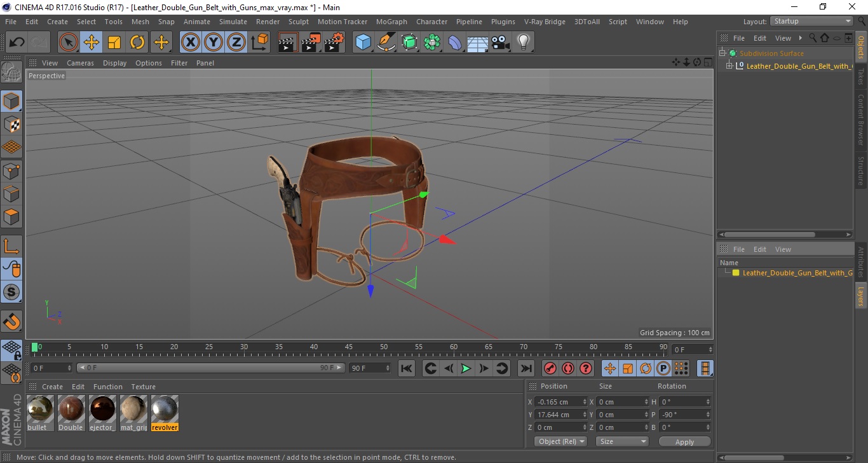Click the Enable Axis icon
The image size is (868, 463).
pyautogui.click(x=11, y=246)
